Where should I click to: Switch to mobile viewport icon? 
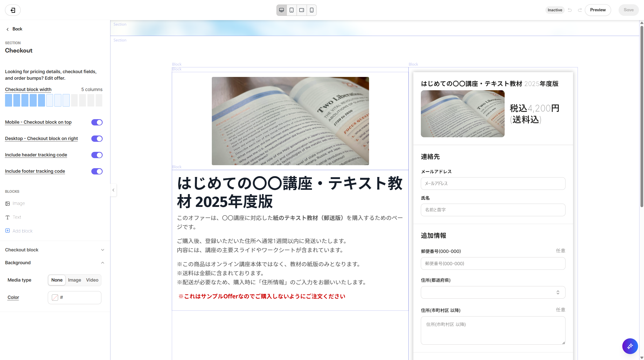tap(312, 10)
